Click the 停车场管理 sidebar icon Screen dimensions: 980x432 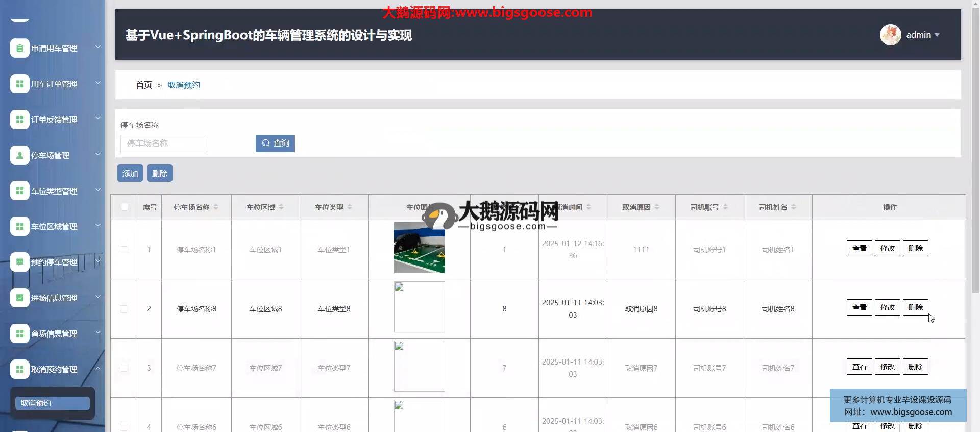pyautogui.click(x=19, y=155)
